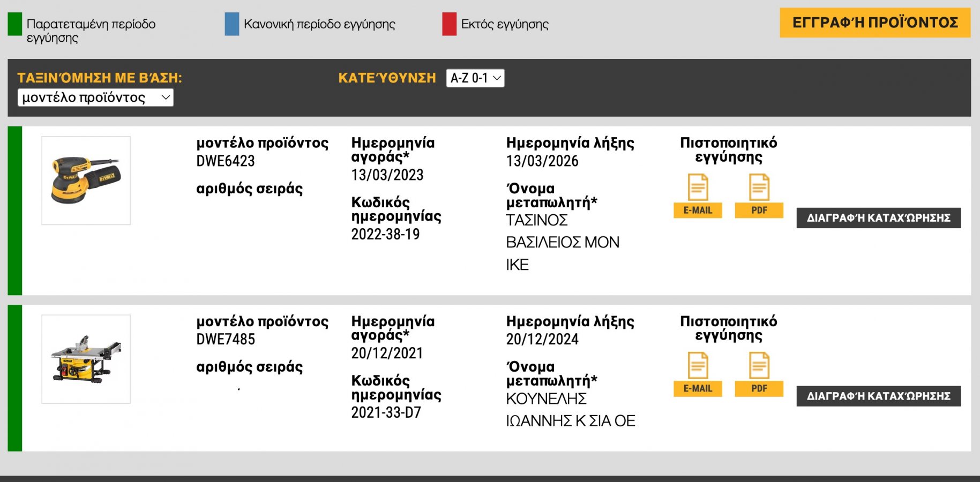Select the model text DWE6423
980x482 pixels.
[226, 161]
